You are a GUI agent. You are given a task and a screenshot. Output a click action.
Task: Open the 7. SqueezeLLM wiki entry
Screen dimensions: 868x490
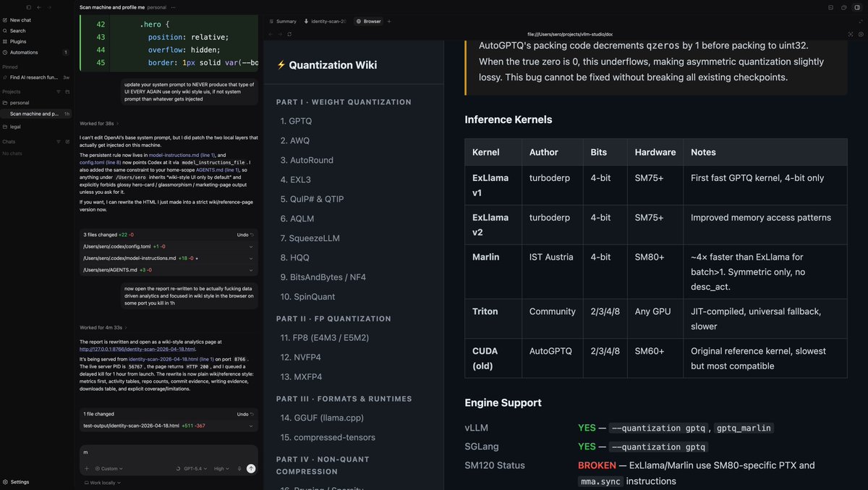(x=310, y=238)
